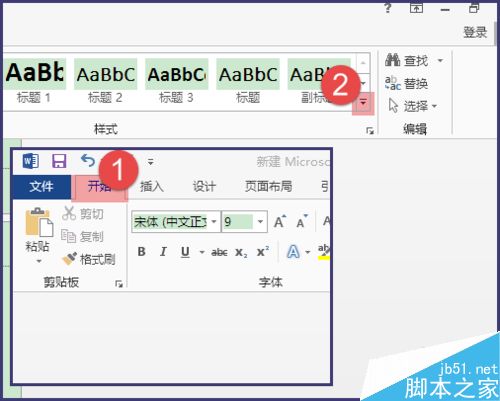
Task: Open the Quick Access Toolbar customize arrow
Action: [151, 162]
